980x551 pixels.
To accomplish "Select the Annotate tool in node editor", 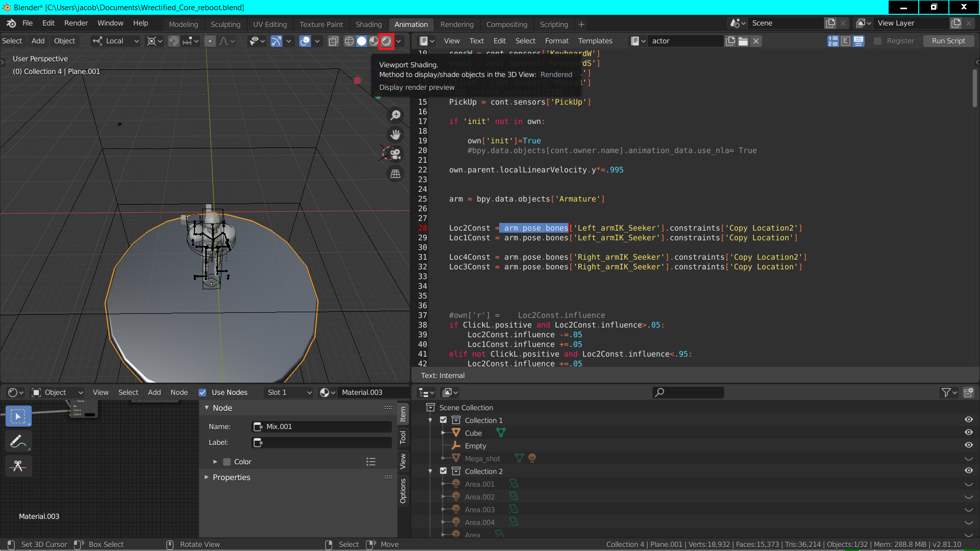I will point(18,441).
